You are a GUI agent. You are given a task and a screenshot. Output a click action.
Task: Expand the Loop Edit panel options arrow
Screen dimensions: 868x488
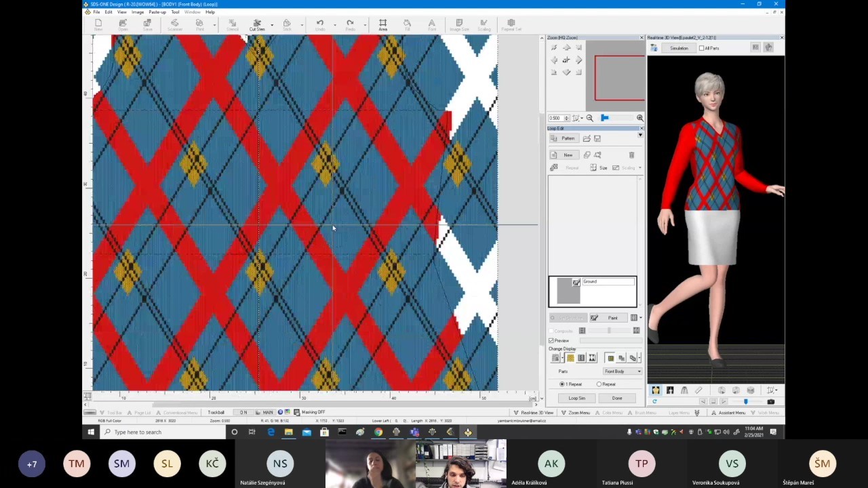coord(640,135)
